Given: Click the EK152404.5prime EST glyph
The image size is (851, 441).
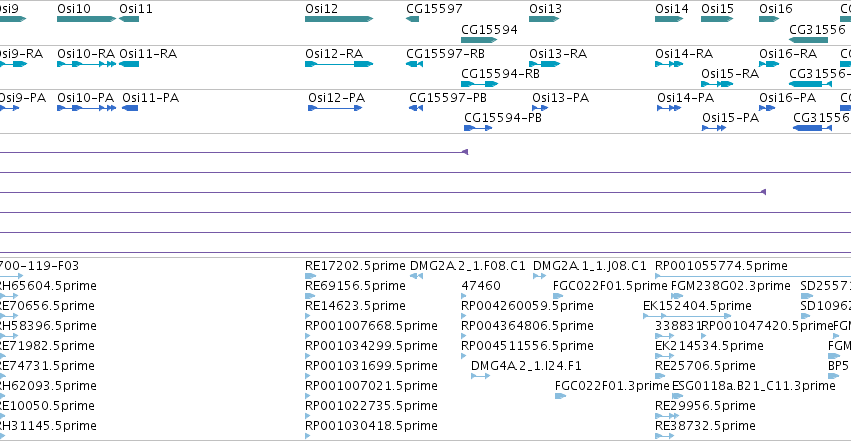Looking at the screenshot, I should [687, 316].
